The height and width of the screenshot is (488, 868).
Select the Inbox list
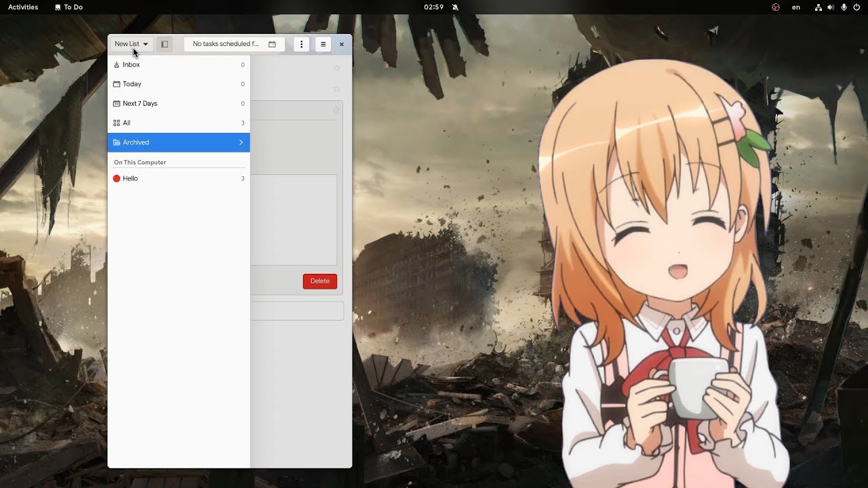[178, 65]
